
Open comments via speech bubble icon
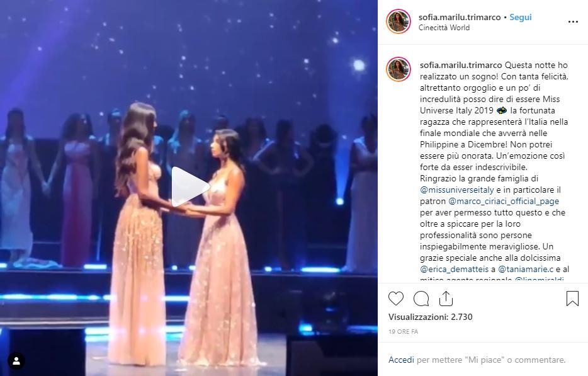point(421,299)
